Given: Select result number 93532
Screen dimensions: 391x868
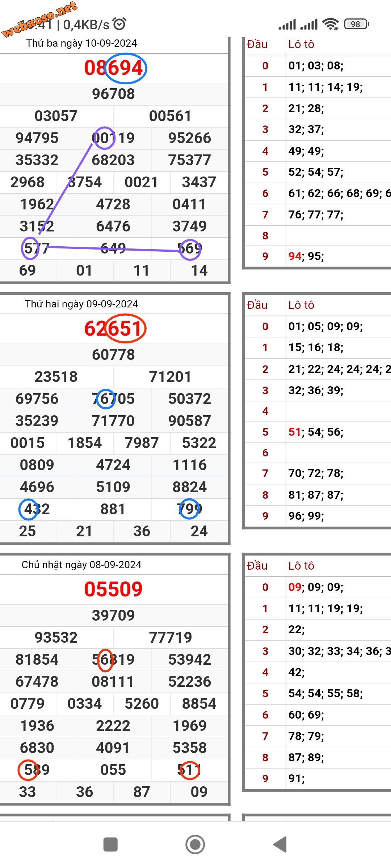Looking at the screenshot, I should 56,638.
